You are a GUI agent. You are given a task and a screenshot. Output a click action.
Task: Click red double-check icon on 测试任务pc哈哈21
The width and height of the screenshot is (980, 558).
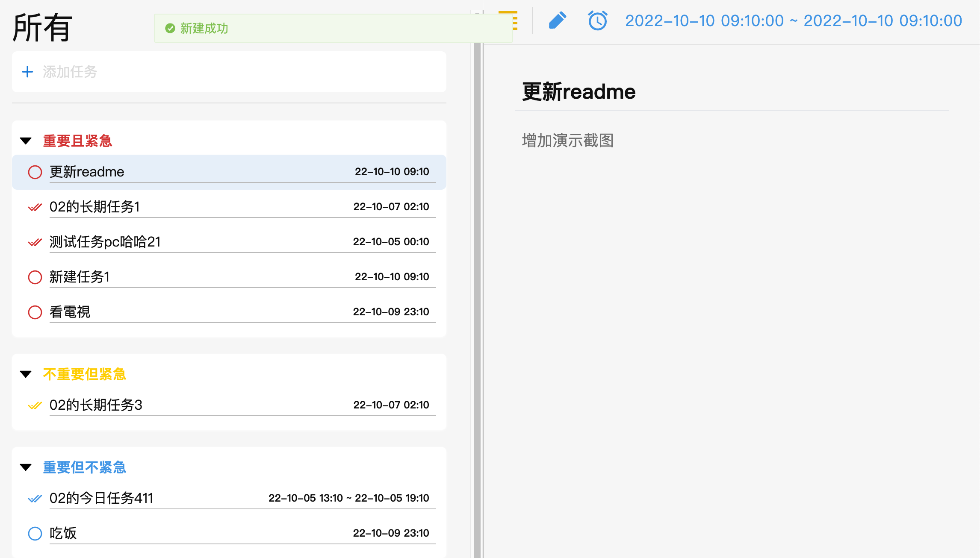point(35,242)
